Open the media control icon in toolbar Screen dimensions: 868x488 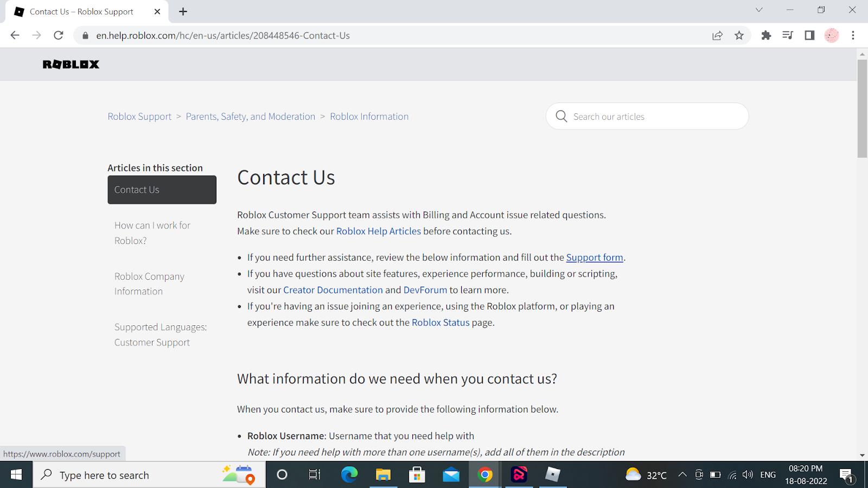[788, 35]
